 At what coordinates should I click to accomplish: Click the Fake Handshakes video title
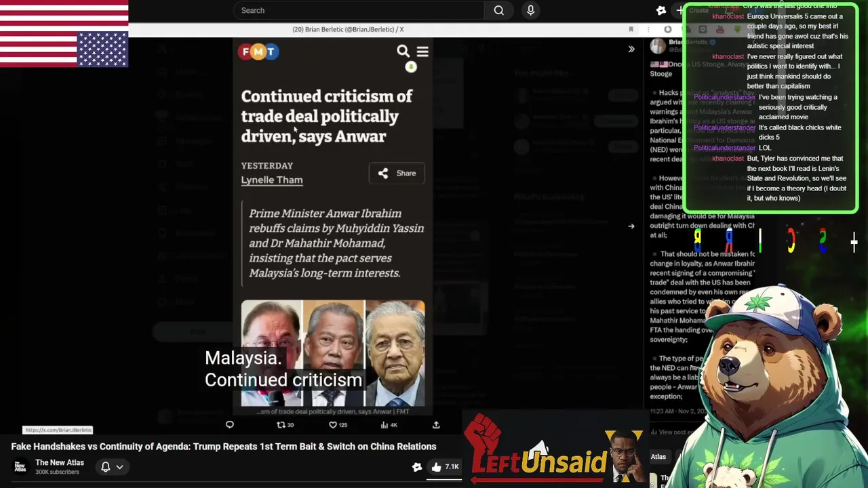pos(224,446)
